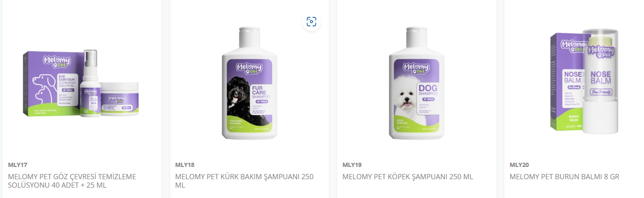Open Melomy Pet Burun Balmı 8 GR title
644x198 pixels.
tap(565, 177)
